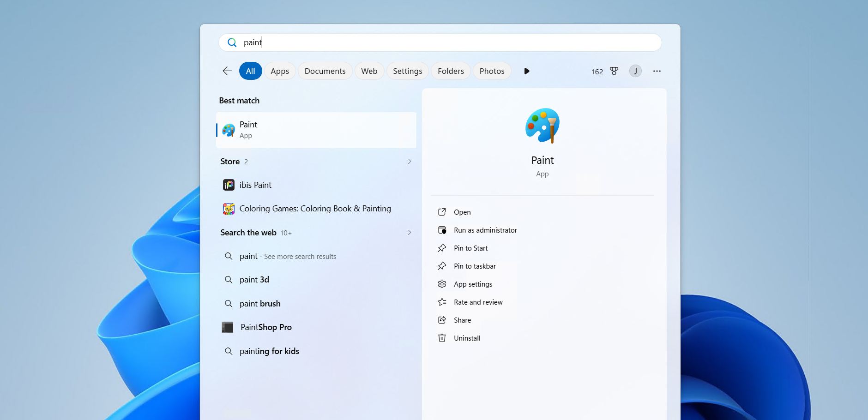Click the Pin to taskbar pin icon
Image resolution: width=868 pixels, height=420 pixels.
click(442, 266)
